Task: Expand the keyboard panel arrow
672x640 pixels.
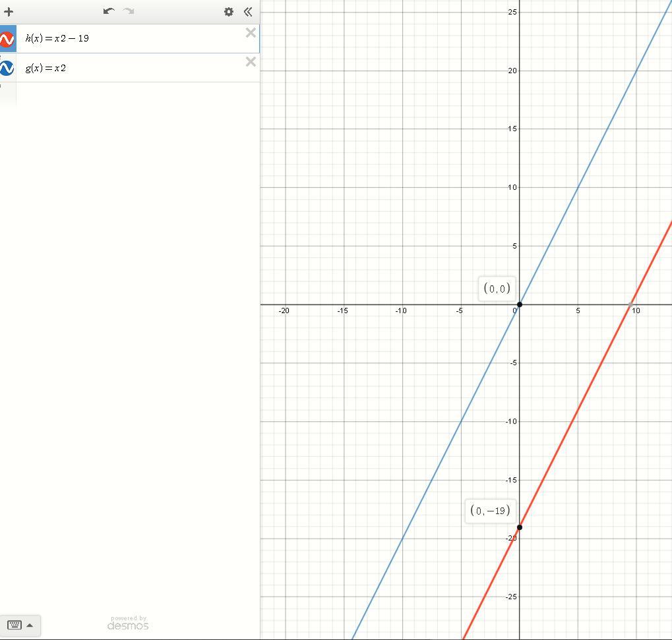Action: 30,625
